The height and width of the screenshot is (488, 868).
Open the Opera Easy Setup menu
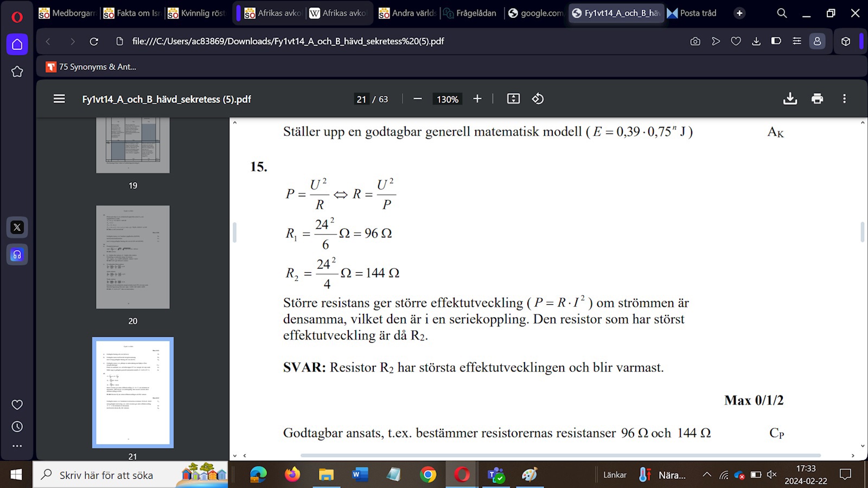pos(797,41)
